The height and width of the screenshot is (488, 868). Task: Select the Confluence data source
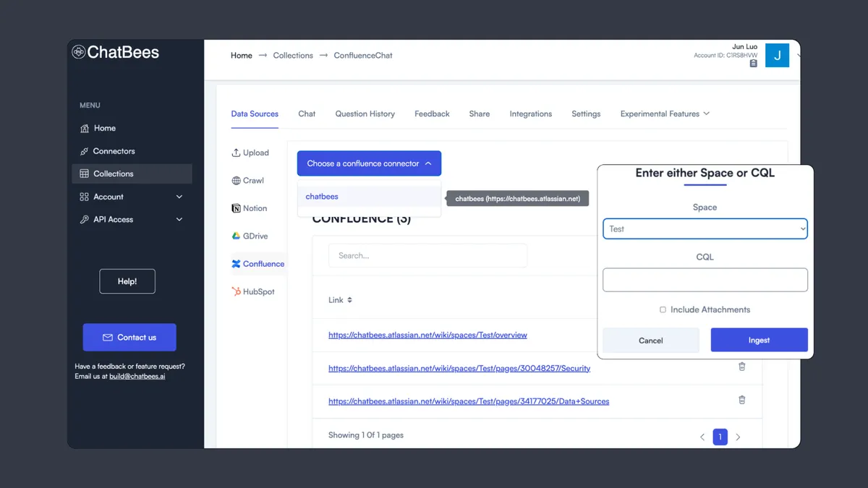pos(258,264)
